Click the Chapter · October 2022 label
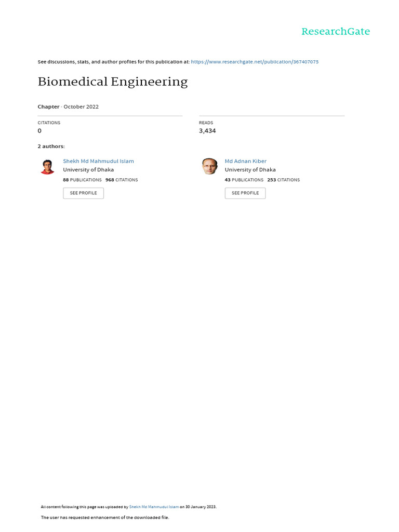 click(x=68, y=107)
